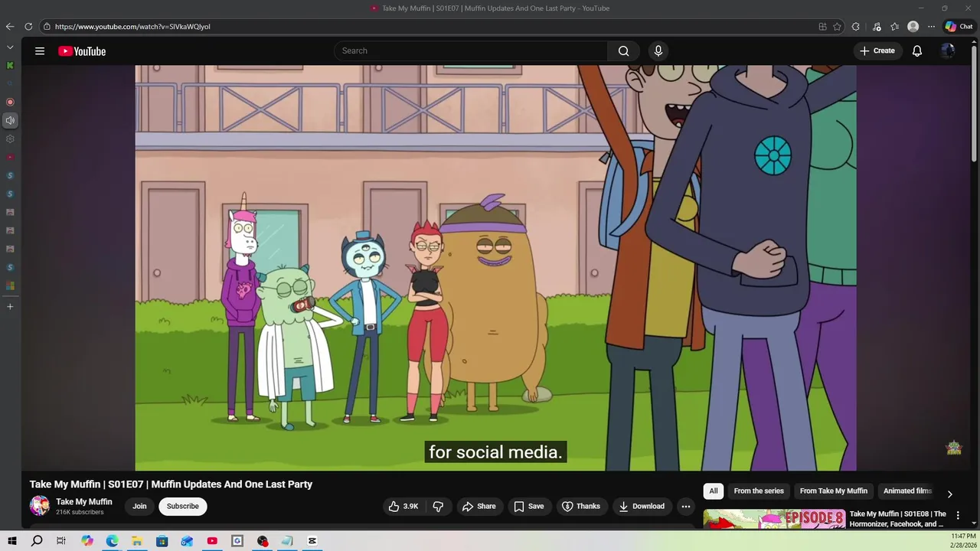Select the All filter chip
Viewport: 980px width, 551px height.
(714, 491)
